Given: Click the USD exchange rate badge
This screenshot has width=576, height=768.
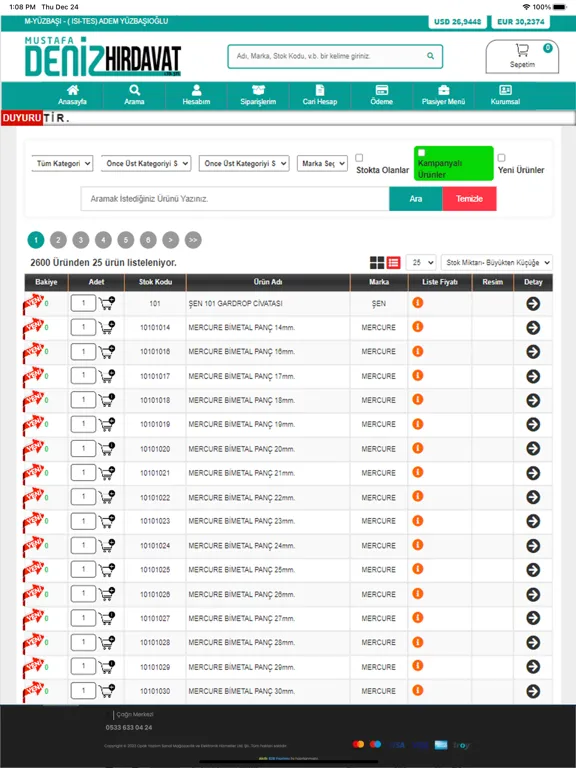Looking at the screenshot, I should coord(457,22).
